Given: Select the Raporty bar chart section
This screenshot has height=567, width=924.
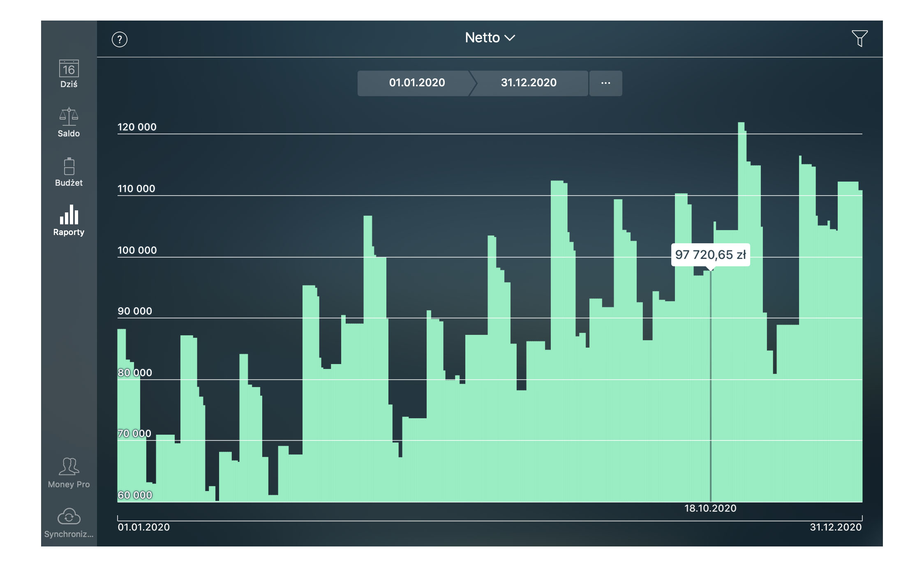Looking at the screenshot, I should 69,221.
